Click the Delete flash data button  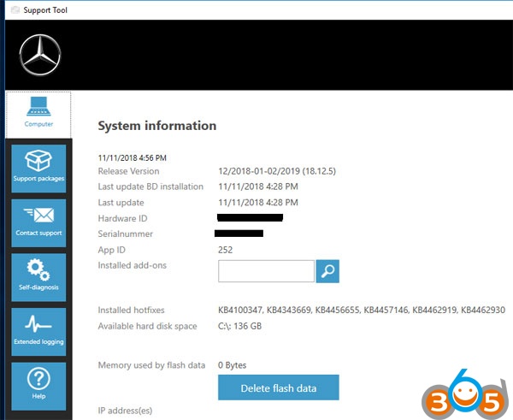pos(279,387)
